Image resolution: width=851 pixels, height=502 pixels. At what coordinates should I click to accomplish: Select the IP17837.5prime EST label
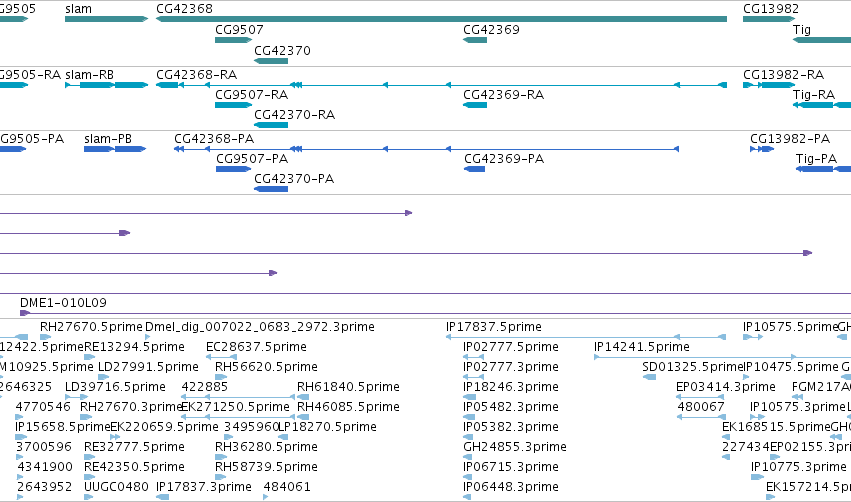(494, 327)
